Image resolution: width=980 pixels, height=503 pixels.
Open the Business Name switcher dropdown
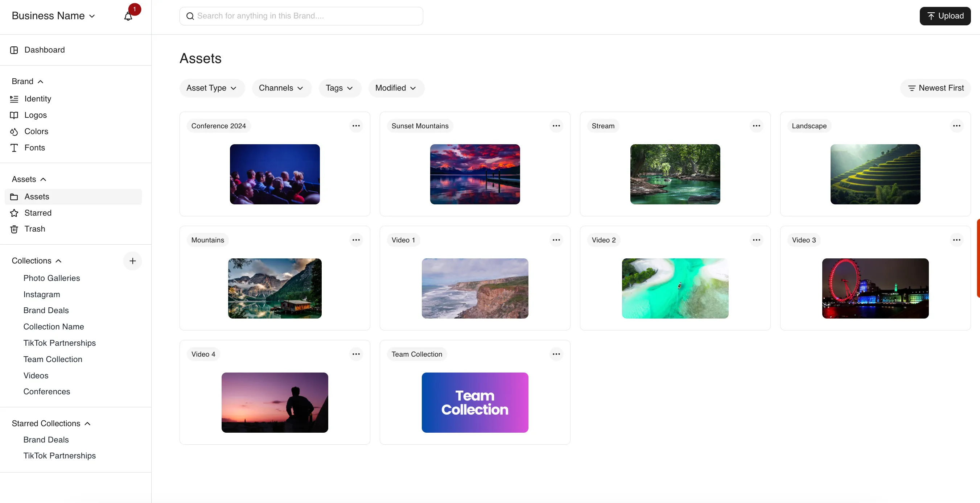tap(53, 16)
